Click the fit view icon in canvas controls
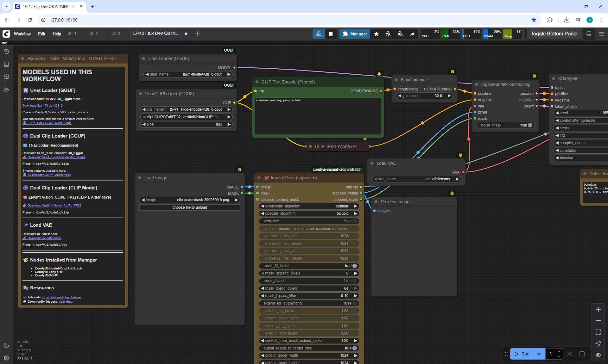This screenshot has height=364, width=608. click(598, 332)
